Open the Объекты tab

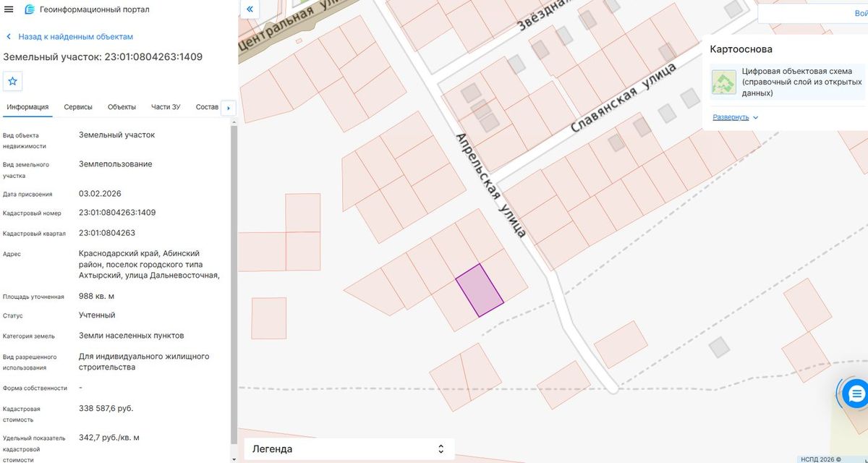(122, 107)
